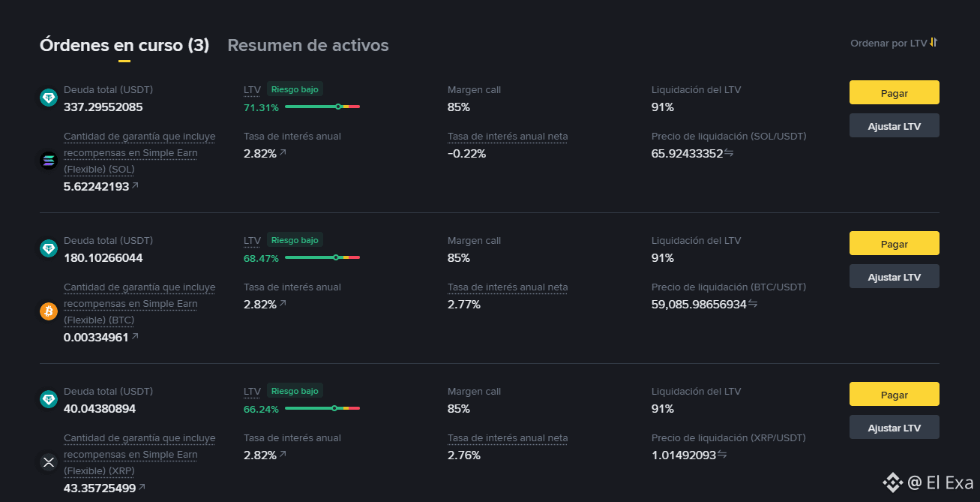Open arrow link next to 5.62242193 SOL
This screenshot has width=980, height=502.
[x=135, y=185]
